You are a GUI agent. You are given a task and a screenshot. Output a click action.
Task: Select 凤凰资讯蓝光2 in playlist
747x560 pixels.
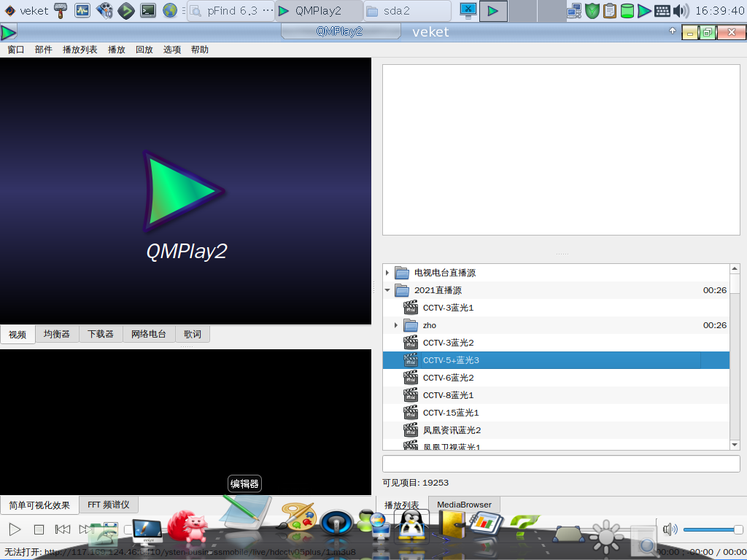pos(556,430)
